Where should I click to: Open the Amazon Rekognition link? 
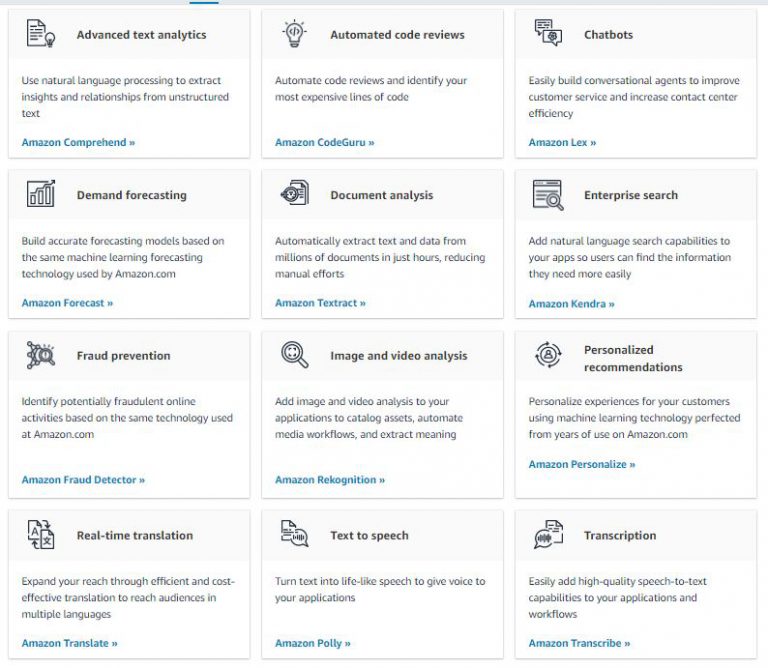point(330,480)
